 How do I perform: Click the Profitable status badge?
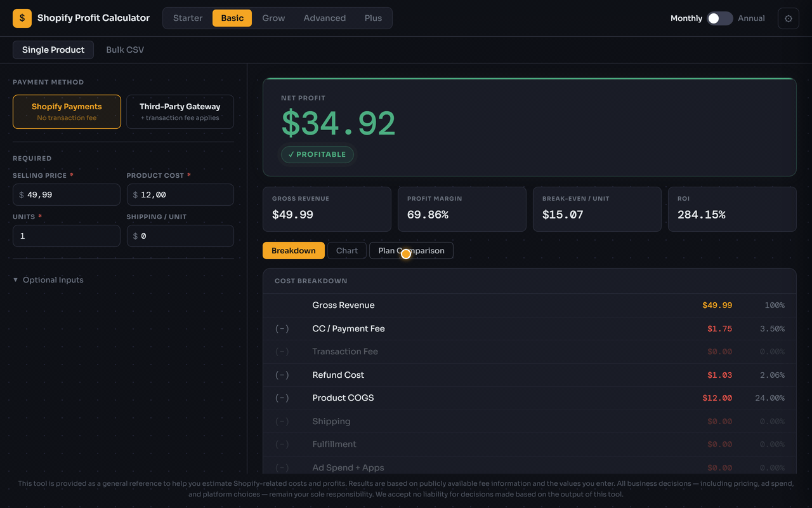317,154
